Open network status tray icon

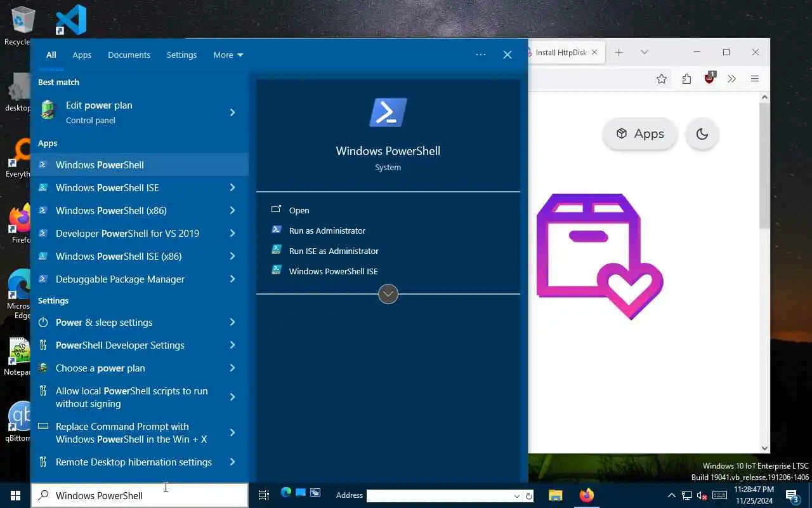tap(687, 495)
